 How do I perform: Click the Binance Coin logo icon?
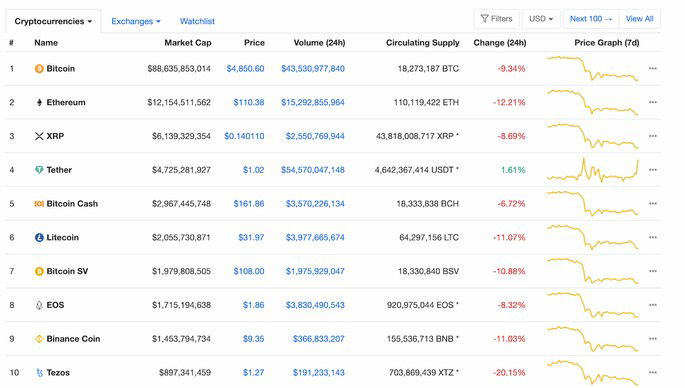click(x=39, y=339)
